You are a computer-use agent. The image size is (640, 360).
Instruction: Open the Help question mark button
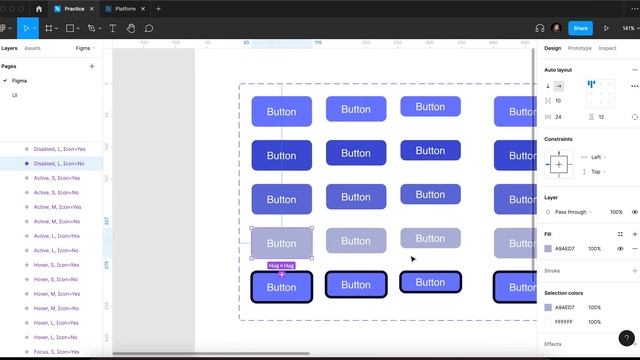pyautogui.click(x=626, y=338)
